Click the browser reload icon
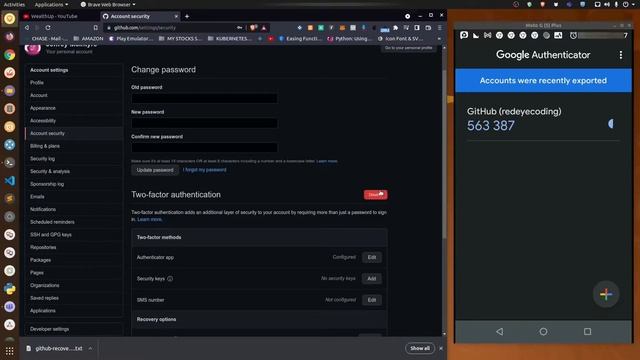 (48, 28)
